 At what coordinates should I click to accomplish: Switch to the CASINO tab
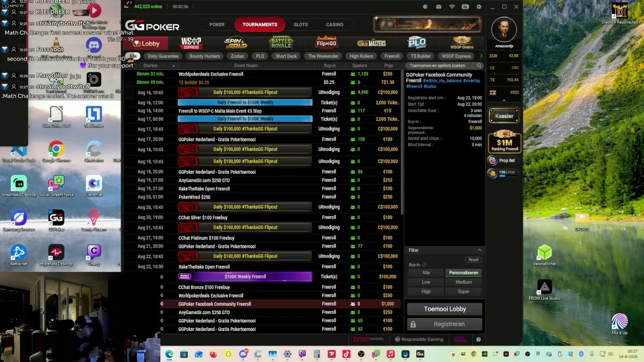coord(335,25)
